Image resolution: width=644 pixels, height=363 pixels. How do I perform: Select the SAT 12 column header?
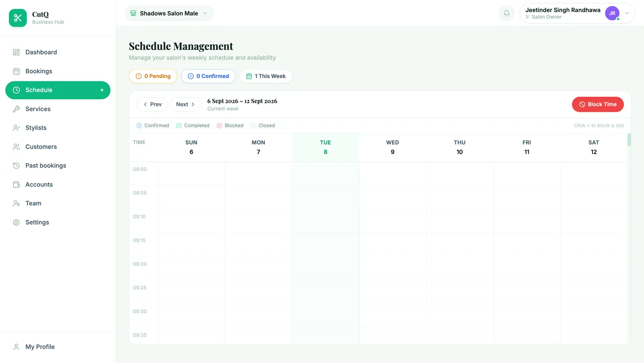point(593,147)
